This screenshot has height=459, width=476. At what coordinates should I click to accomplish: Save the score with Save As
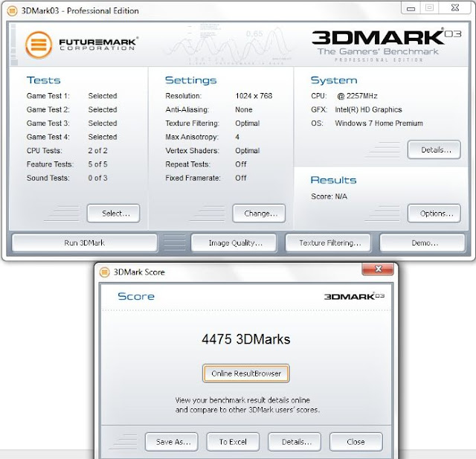tap(172, 442)
